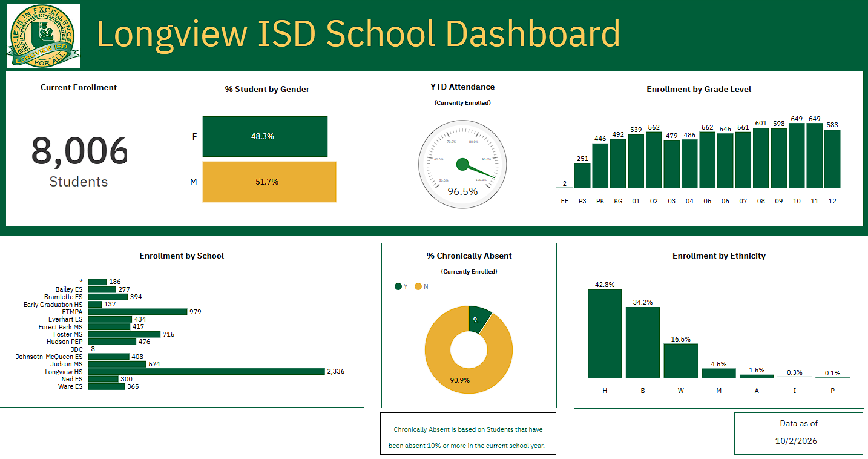Viewport: 868px width, 459px height.
Task: Select the grade 12 bar showing 583
Action: tap(832, 159)
